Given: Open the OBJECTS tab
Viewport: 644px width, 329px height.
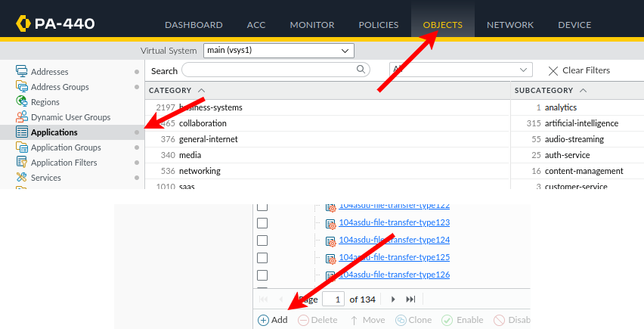Looking at the screenshot, I should tap(443, 25).
